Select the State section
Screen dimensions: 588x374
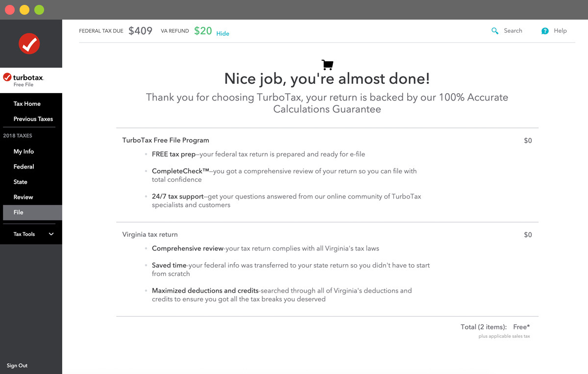21,182
